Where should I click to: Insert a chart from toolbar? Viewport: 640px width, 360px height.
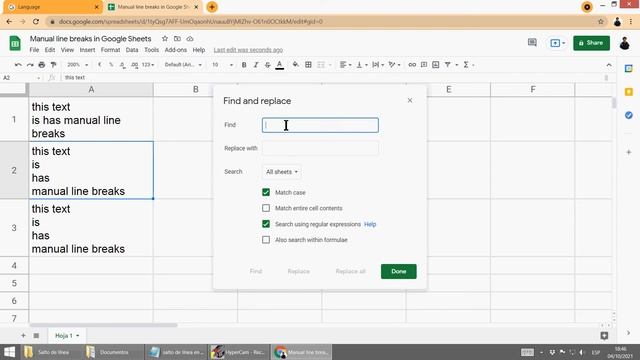436,65
